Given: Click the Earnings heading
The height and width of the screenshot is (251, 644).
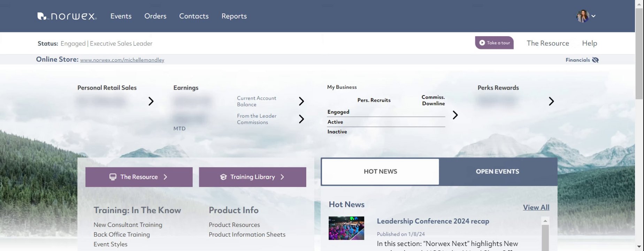Looking at the screenshot, I should click(186, 88).
